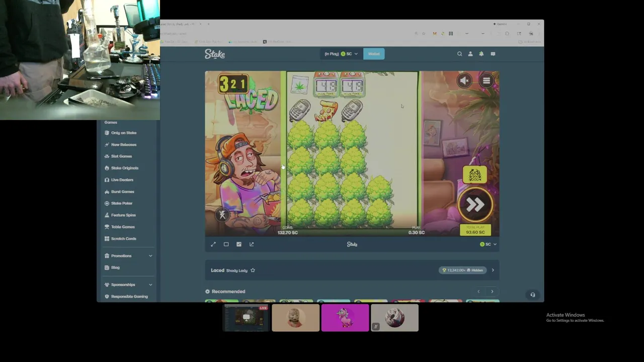644x362 pixels.
Task: Open the Blog page
Action: tap(115, 267)
